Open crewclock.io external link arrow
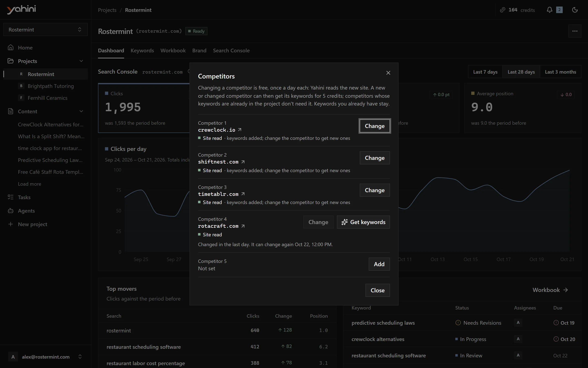This screenshot has width=588, height=368. tap(239, 130)
